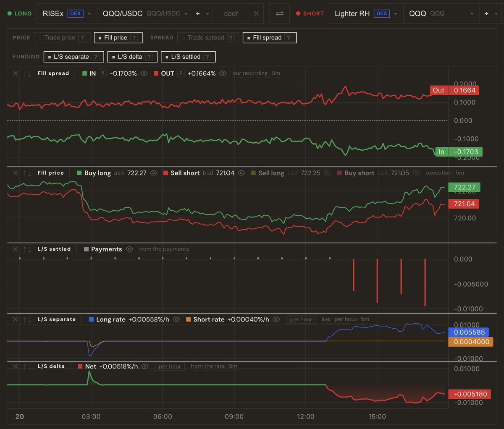Click the 03:00 time axis label

[91, 417]
